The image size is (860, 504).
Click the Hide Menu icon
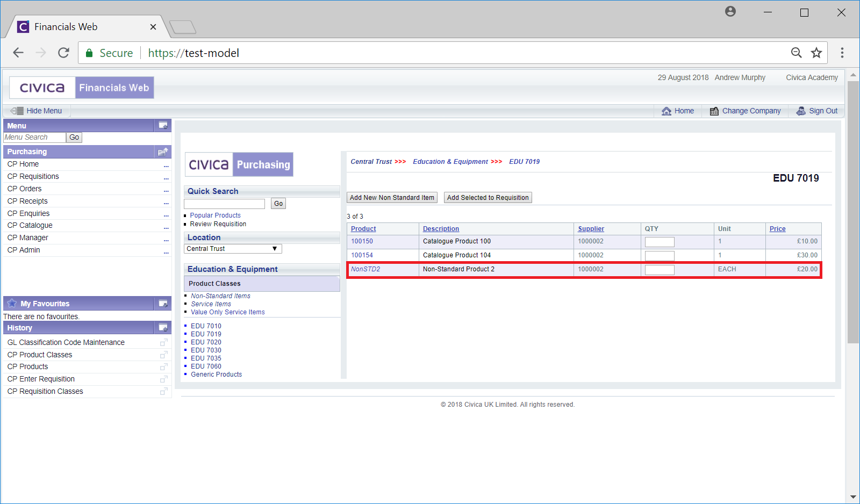(x=17, y=111)
